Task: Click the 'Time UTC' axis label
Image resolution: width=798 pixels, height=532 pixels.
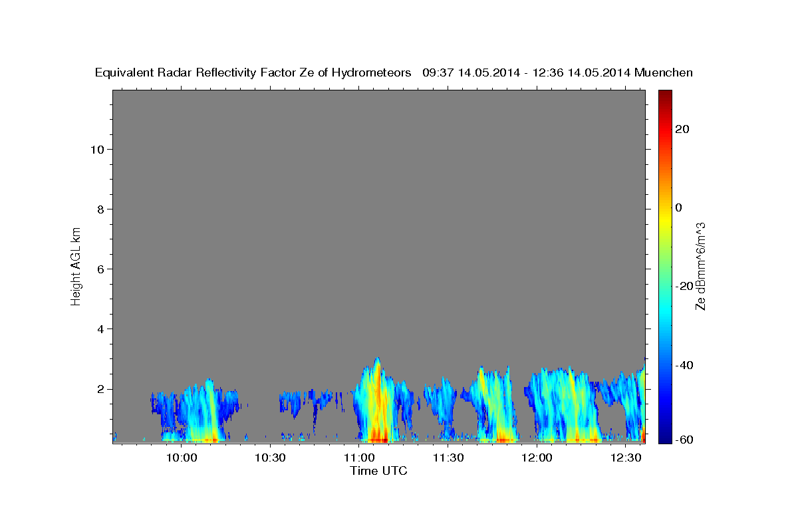Action: [379, 471]
